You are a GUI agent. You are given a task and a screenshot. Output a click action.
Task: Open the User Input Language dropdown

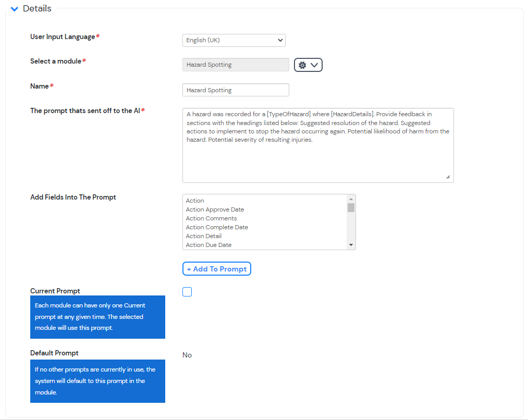[x=234, y=40]
